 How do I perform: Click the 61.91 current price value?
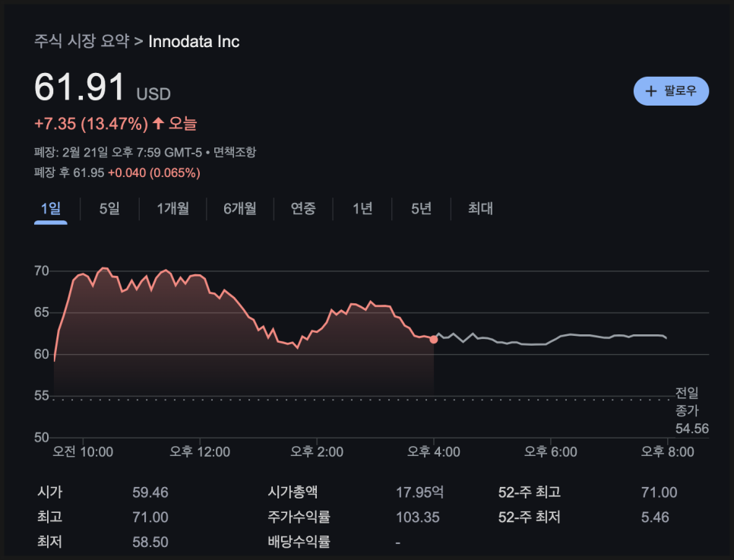[79, 87]
